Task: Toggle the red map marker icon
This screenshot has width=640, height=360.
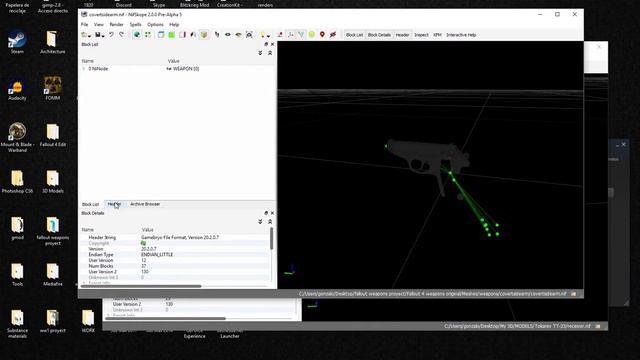Action: pos(322,35)
